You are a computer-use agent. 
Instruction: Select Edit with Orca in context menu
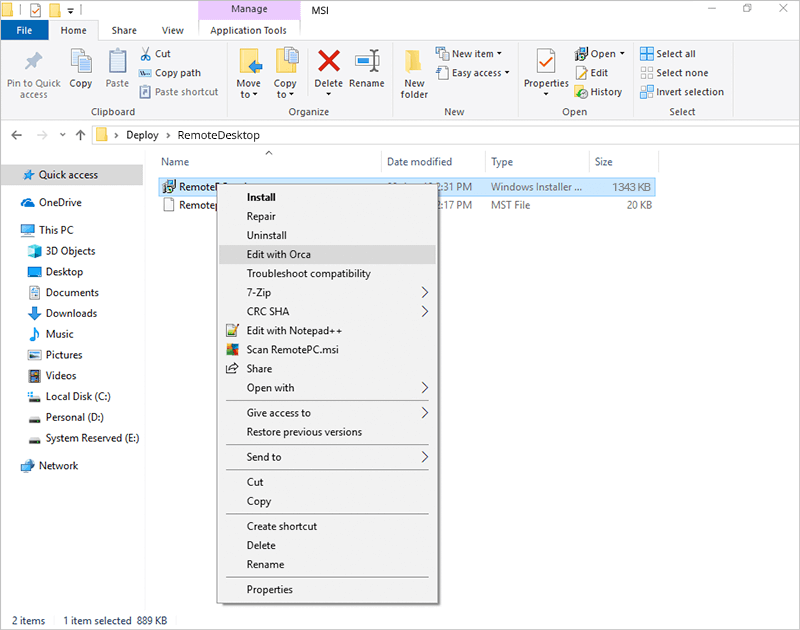coord(279,254)
